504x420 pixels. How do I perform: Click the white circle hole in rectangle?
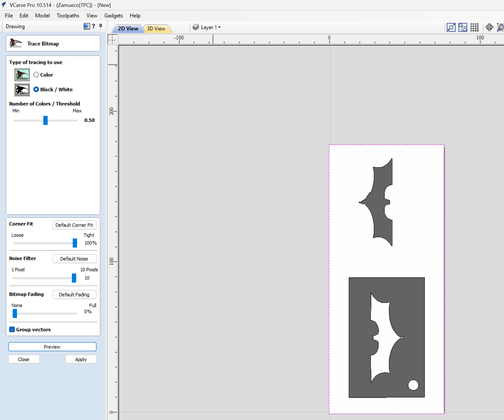coord(413,385)
